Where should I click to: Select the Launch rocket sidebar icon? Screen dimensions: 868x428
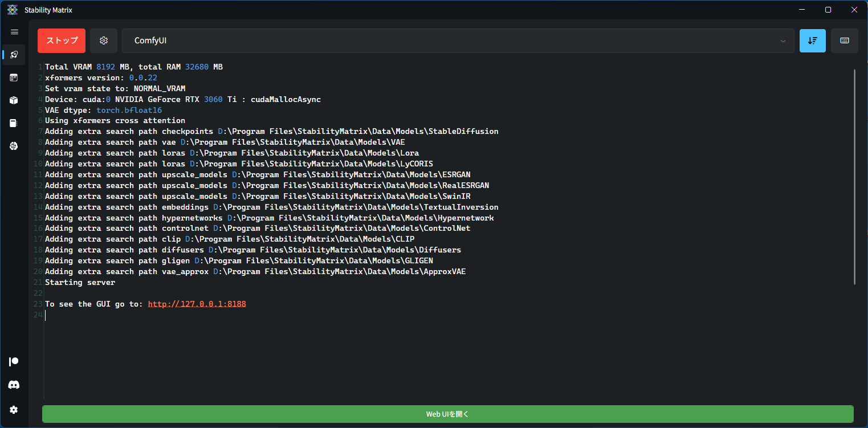tap(14, 55)
